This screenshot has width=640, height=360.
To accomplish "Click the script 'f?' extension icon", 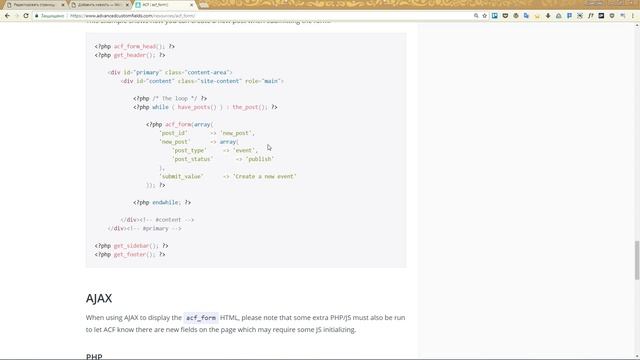I will (x=591, y=16).
